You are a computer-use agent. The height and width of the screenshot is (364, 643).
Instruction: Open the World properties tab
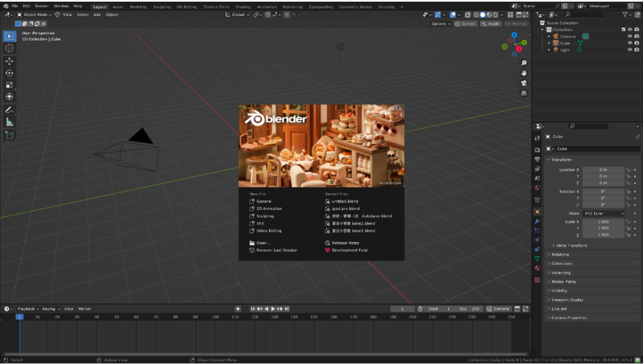(x=537, y=188)
